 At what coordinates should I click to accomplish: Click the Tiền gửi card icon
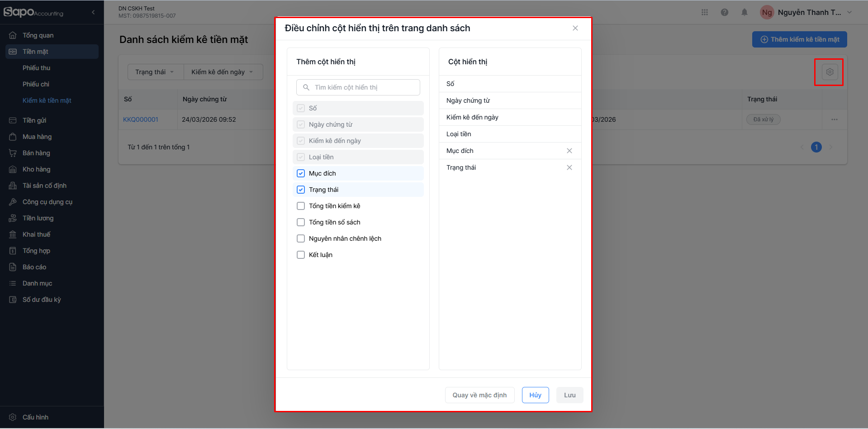[13, 120]
